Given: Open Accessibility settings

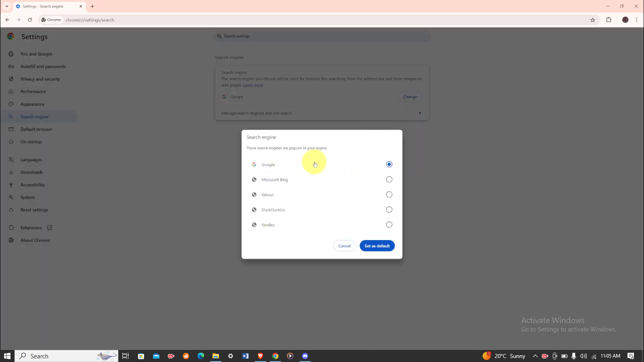Looking at the screenshot, I should (x=33, y=185).
